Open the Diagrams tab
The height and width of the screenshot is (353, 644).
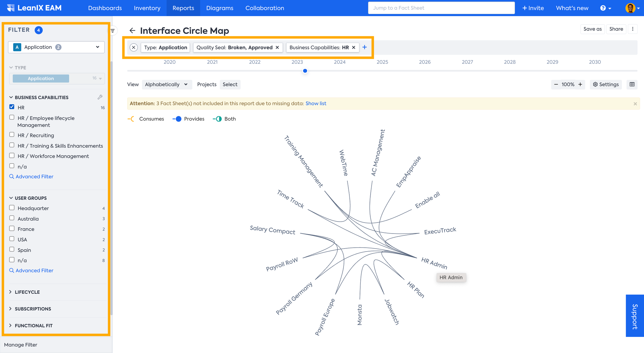[x=220, y=8]
